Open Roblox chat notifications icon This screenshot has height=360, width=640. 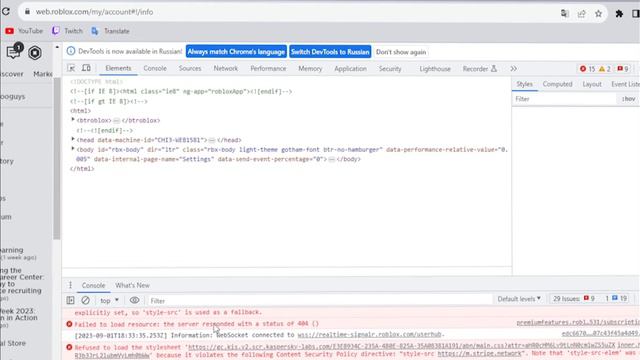(x=14, y=52)
